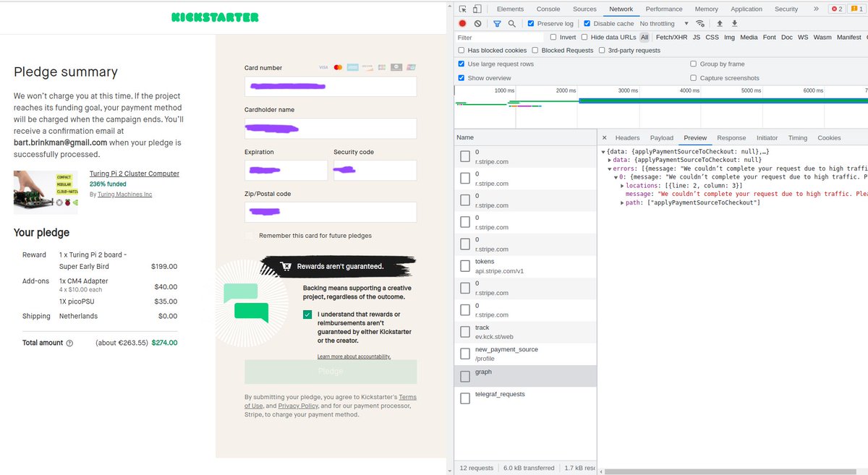Click the export HAR download arrow icon
The height and width of the screenshot is (475, 868).
tap(735, 24)
